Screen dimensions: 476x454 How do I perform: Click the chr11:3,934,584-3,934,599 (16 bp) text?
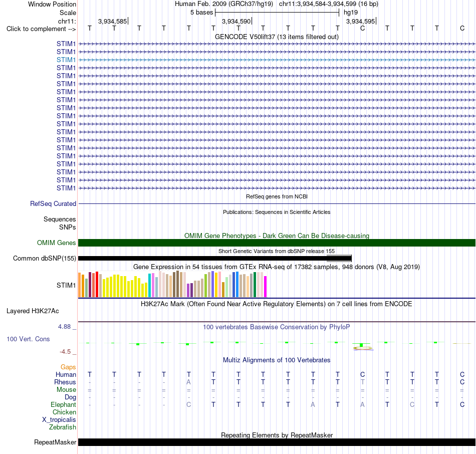click(x=329, y=4)
